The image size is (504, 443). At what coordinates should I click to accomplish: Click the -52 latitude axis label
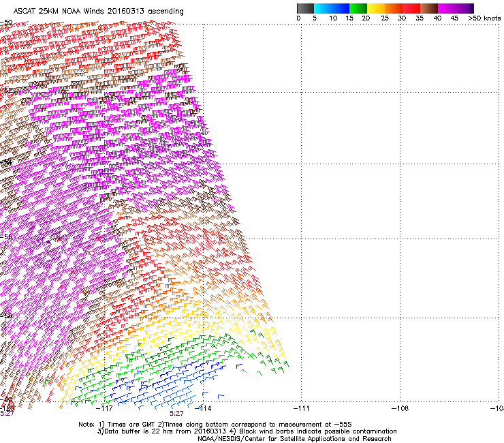[6, 91]
